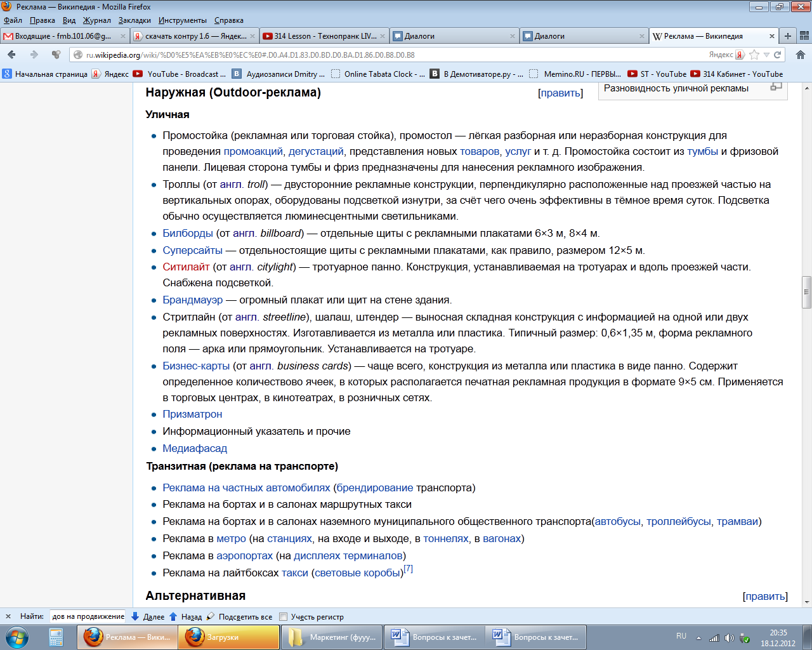This screenshot has width=812, height=650.
Task: Edit the Наружная section via править
Action: click(x=561, y=93)
